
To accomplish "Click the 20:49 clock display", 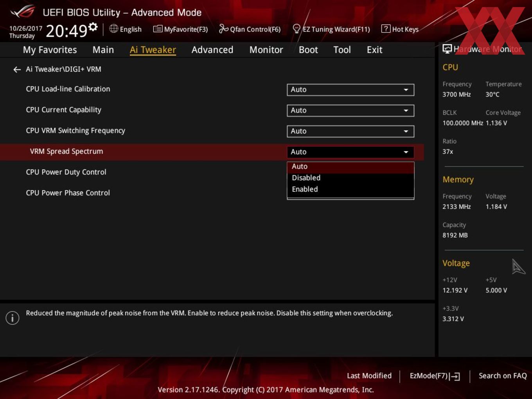I will click(66, 31).
